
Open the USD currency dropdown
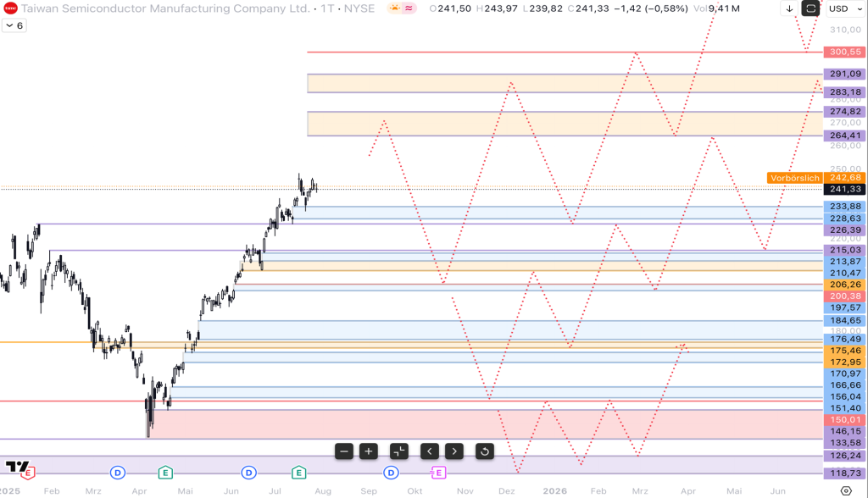(x=846, y=8)
